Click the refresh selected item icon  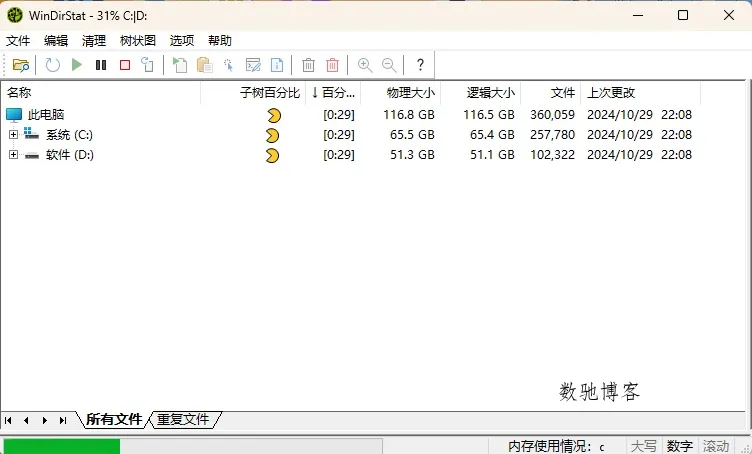click(148, 65)
